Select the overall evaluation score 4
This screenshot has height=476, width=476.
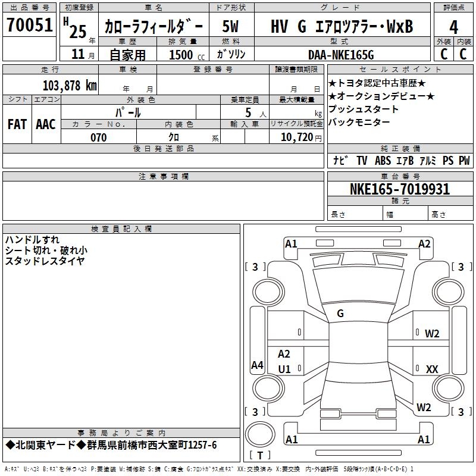click(453, 27)
